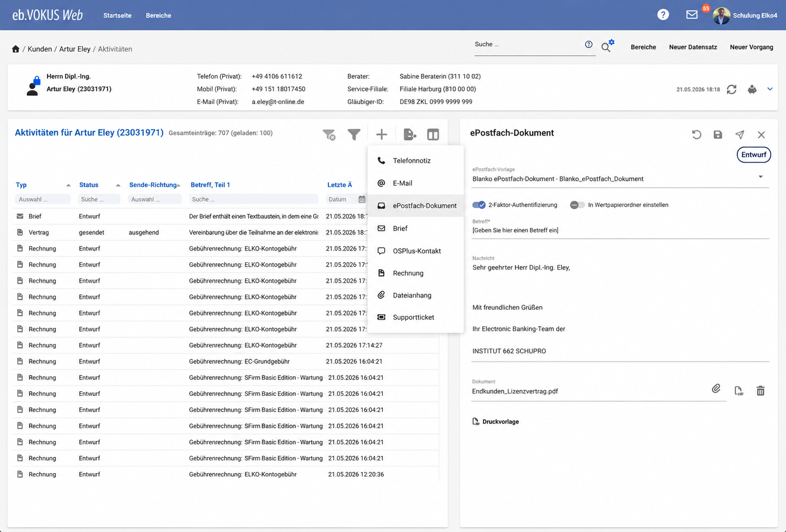Image resolution: width=786 pixels, height=532 pixels.
Task: Toggle the column layout view icon
Action: (433, 135)
